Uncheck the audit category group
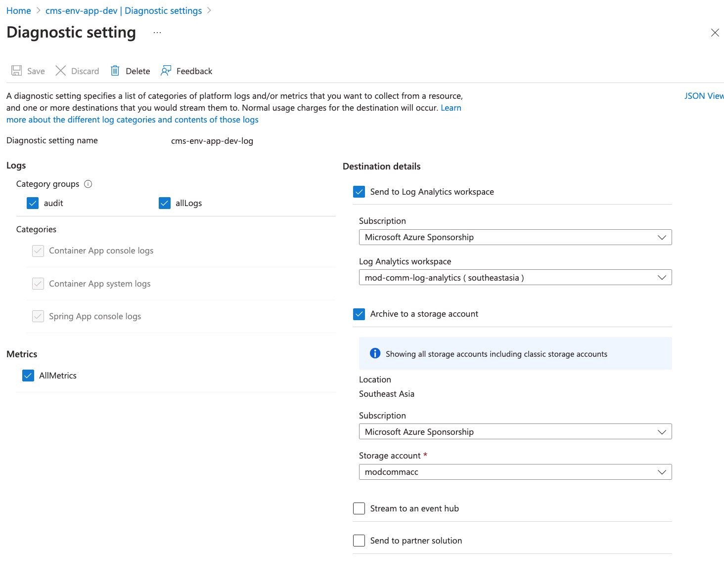724x588 pixels. pos(33,203)
